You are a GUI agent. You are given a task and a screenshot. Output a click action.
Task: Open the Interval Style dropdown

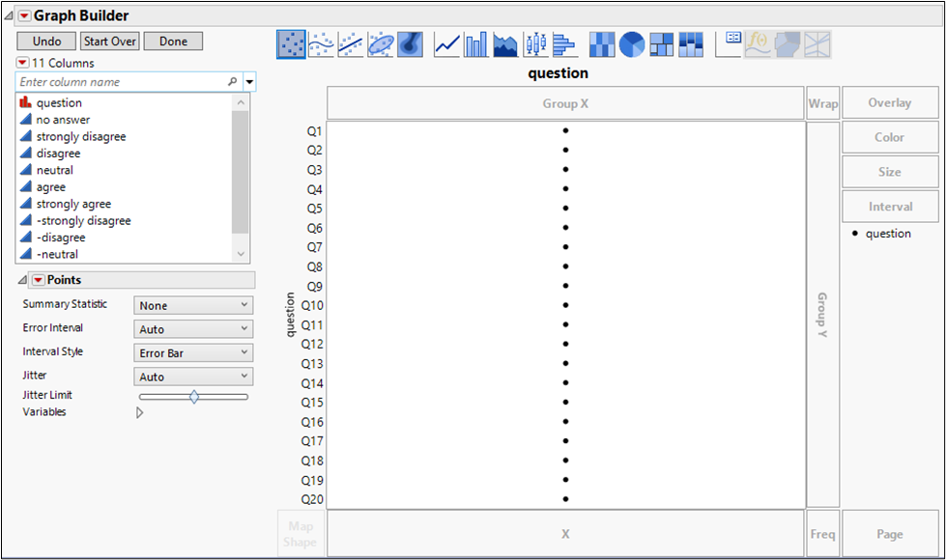[193, 352]
